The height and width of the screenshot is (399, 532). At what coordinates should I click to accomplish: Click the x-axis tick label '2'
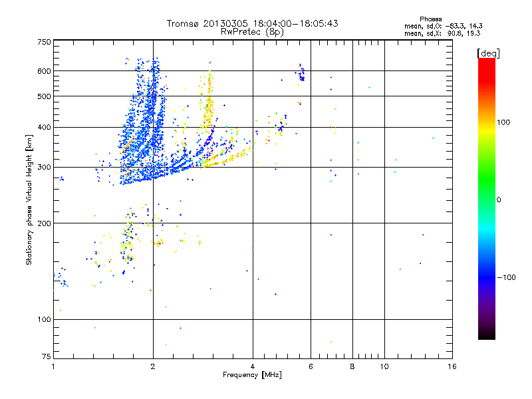click(153, 366)
